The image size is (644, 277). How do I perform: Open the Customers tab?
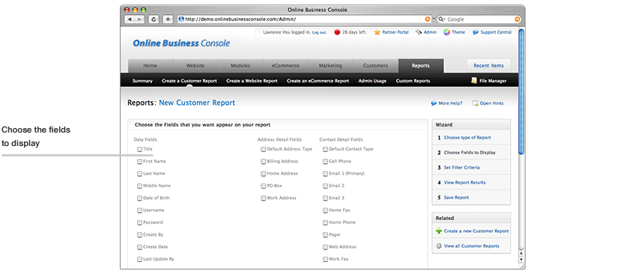(x=376, y=66)
